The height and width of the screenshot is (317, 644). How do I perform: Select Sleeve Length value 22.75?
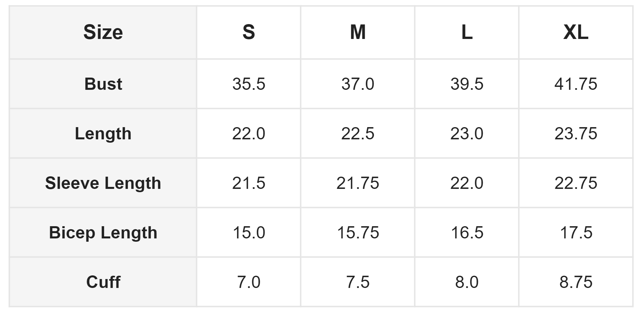pyautogui.click(x=576, y=183)
